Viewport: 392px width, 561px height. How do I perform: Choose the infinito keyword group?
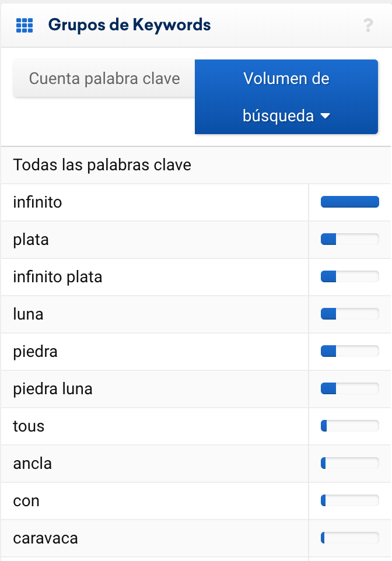(155, 202)
